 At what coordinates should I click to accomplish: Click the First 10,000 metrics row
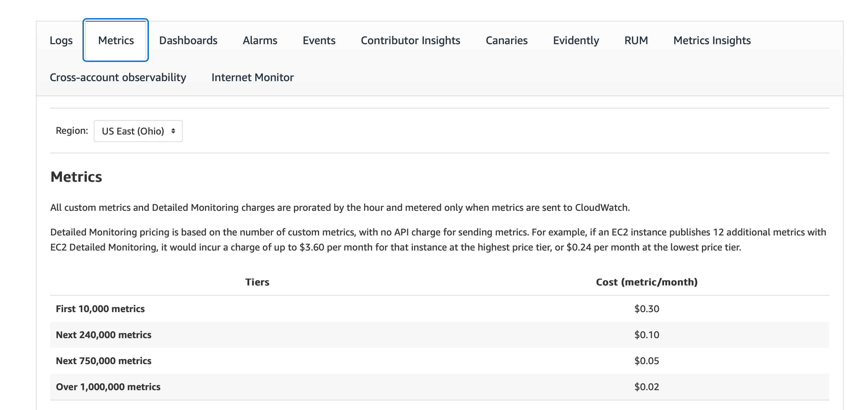(x=100, y=309)
